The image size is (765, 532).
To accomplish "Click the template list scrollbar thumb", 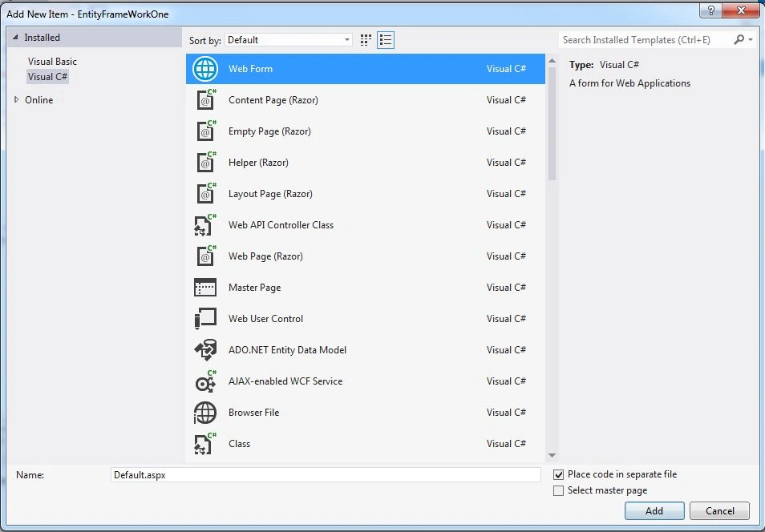I will 552,124.
